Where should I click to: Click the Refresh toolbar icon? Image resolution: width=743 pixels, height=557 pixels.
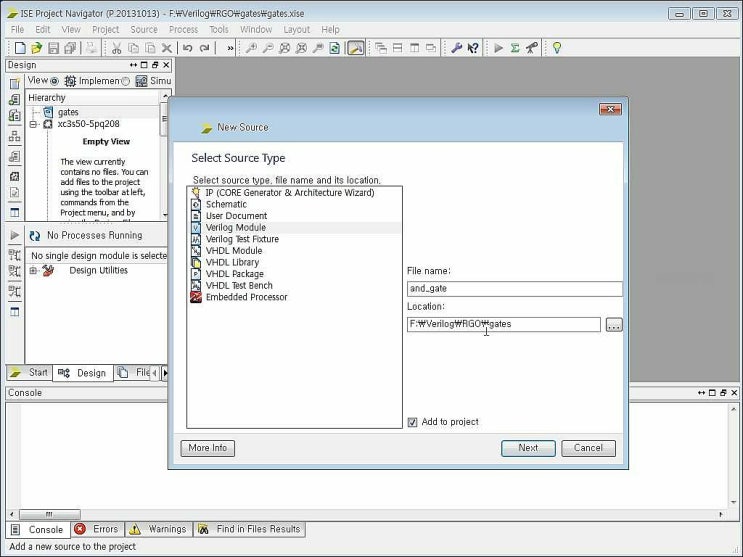tap(335, 48)
